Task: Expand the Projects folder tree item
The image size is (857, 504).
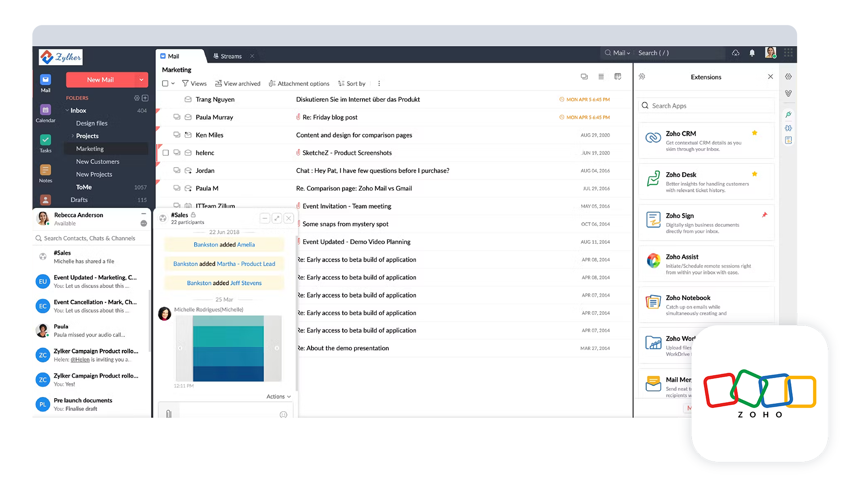Action: point(72,136)
